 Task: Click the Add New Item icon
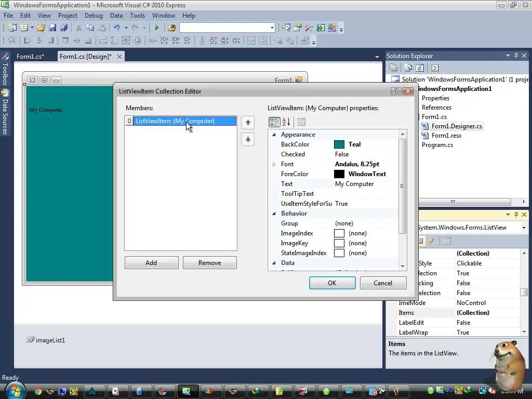24,28
